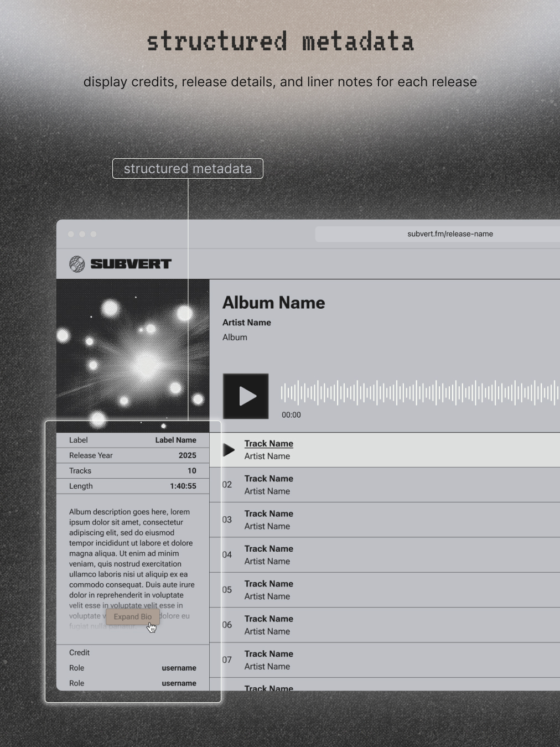The image size is (560, 747).
Task: Open the album cover artwork
Action: click(x=133, y=354)
